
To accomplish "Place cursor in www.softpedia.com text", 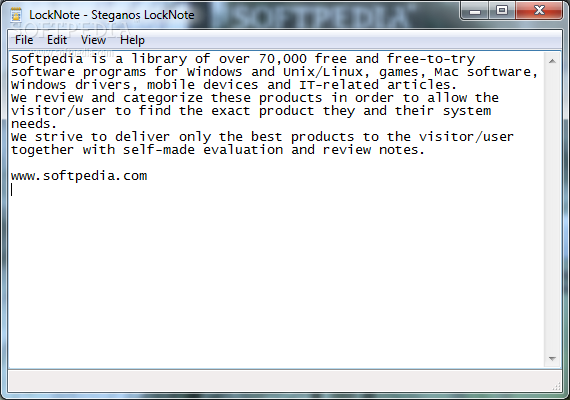I will pyautogui.click(x=79, y=176).
